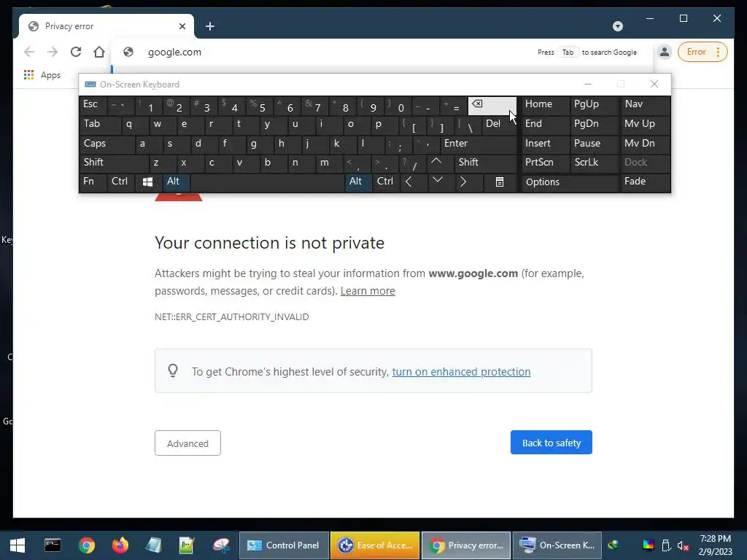Open the clock showing 7:28 PM
This screenshot has width=747, height=560.
715,545
